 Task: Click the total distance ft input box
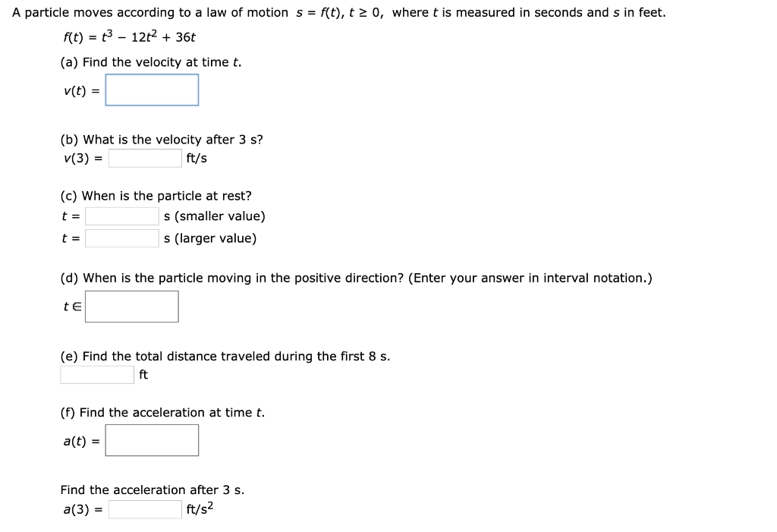point(96,374)
